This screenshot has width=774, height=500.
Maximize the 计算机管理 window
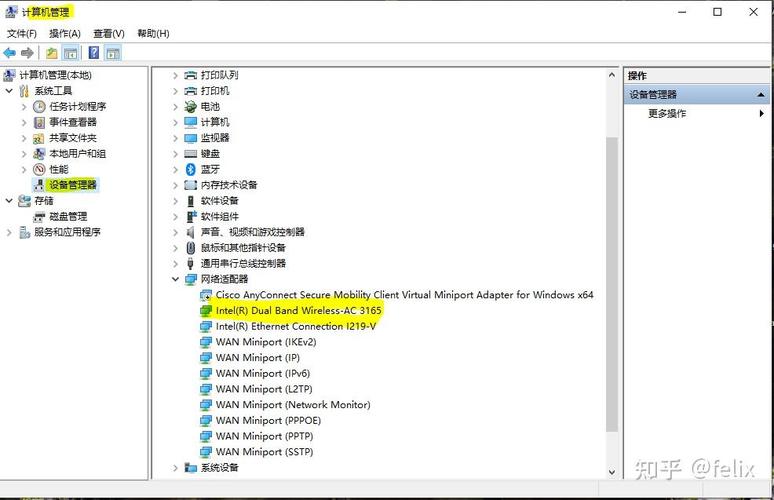(717, 12)
